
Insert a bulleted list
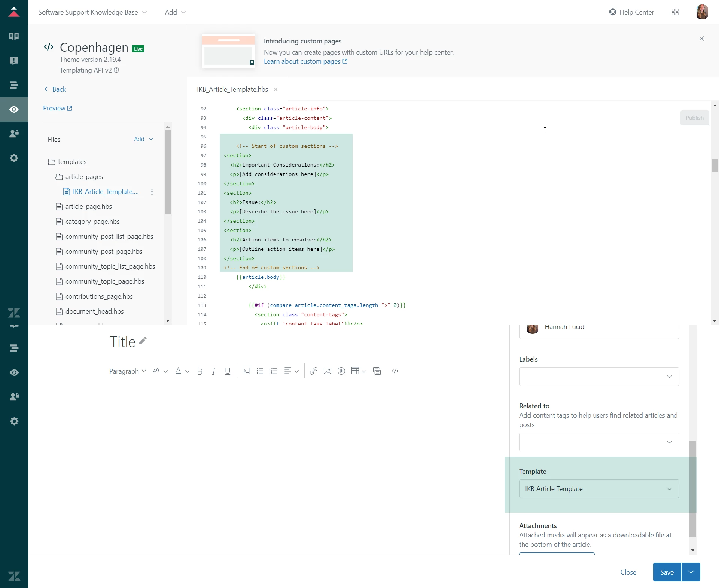260,371
